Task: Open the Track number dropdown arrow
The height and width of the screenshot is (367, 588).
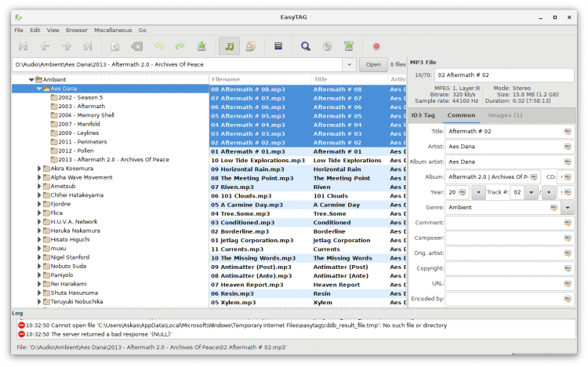Action: click(x=531, y=192)
